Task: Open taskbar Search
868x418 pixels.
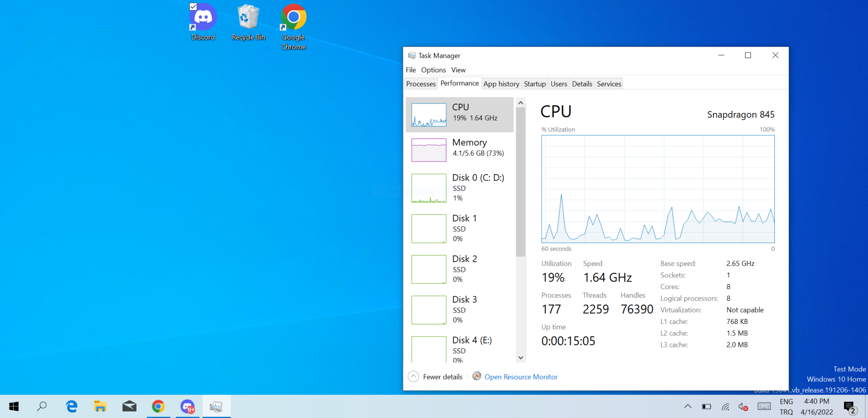Action: tap(42, 406)
